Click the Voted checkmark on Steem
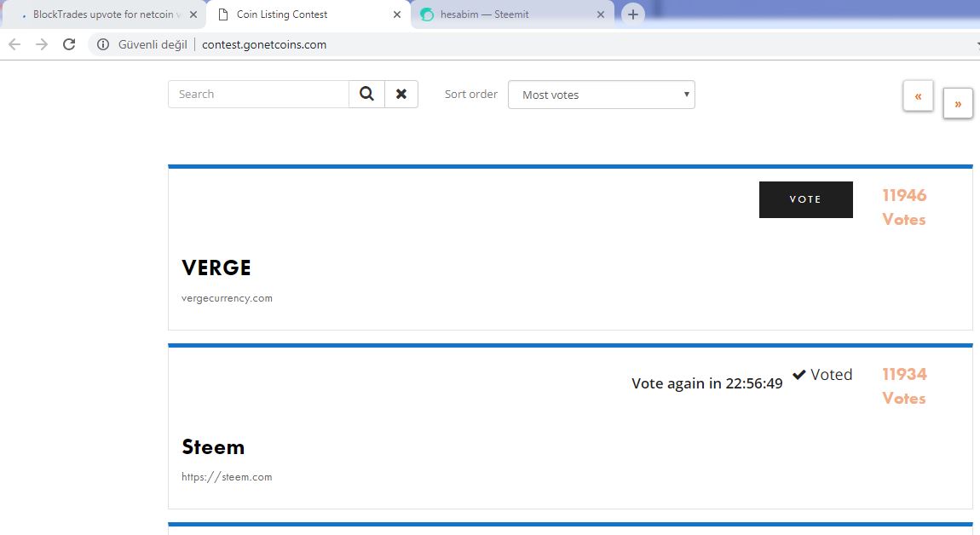Viewport: 980px width, 535px height. coord(822,374)
